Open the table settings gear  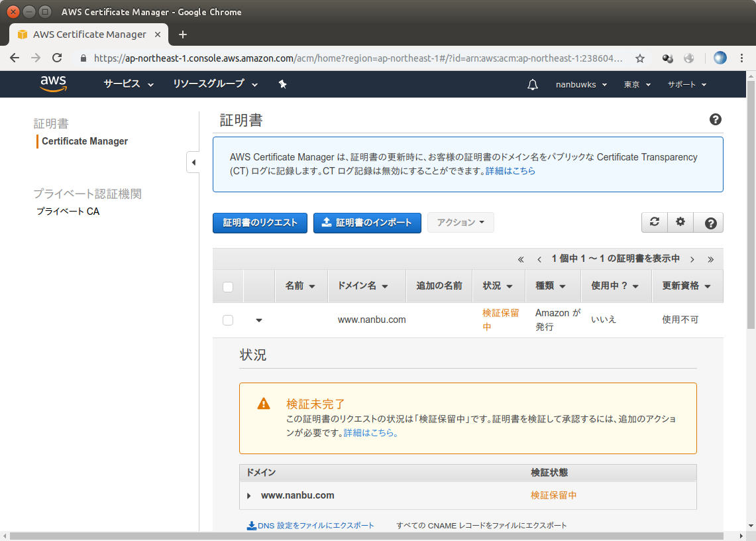(680, 222)
